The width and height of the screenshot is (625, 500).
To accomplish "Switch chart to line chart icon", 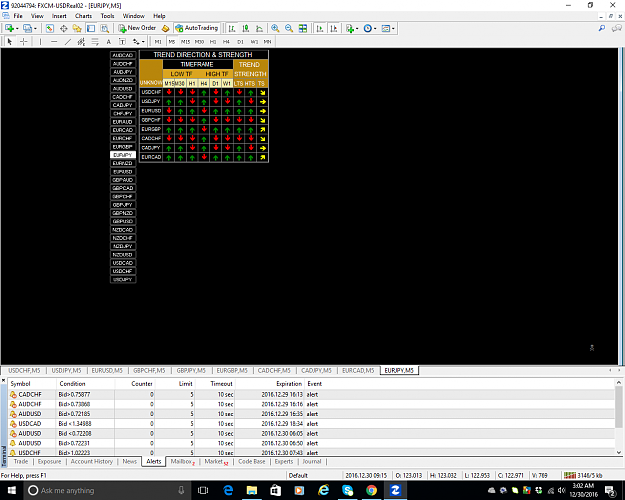I will point(259,28).
